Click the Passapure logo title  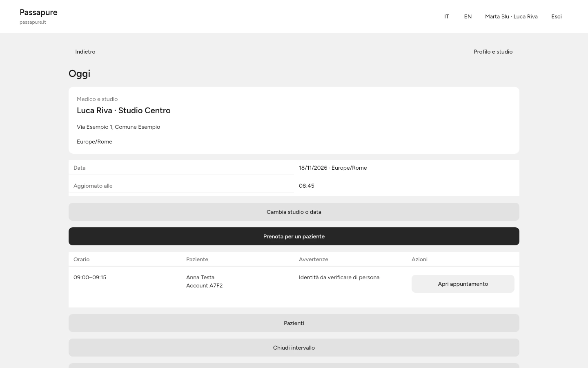(x=38, y=12)
